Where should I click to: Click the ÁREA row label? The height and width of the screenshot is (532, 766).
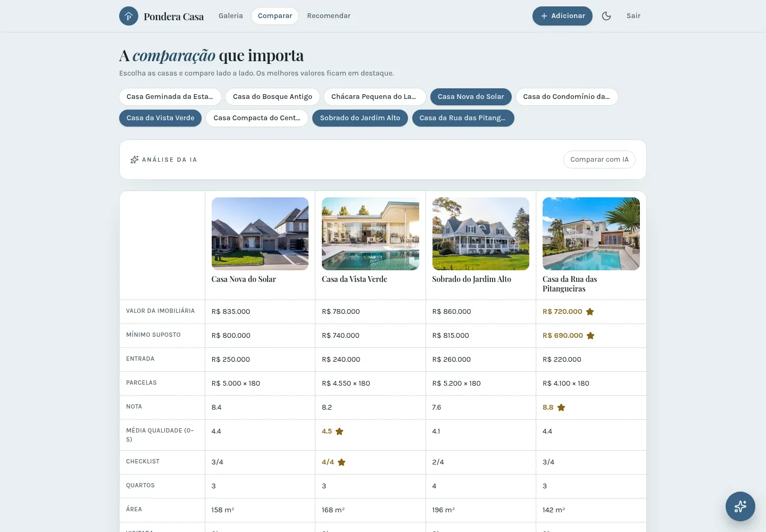(134, 509)
